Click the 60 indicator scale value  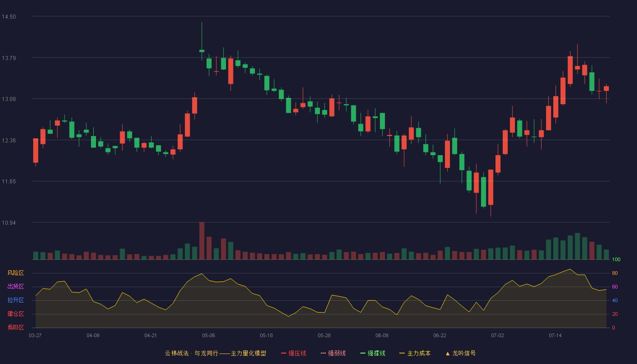pos(615,287)
